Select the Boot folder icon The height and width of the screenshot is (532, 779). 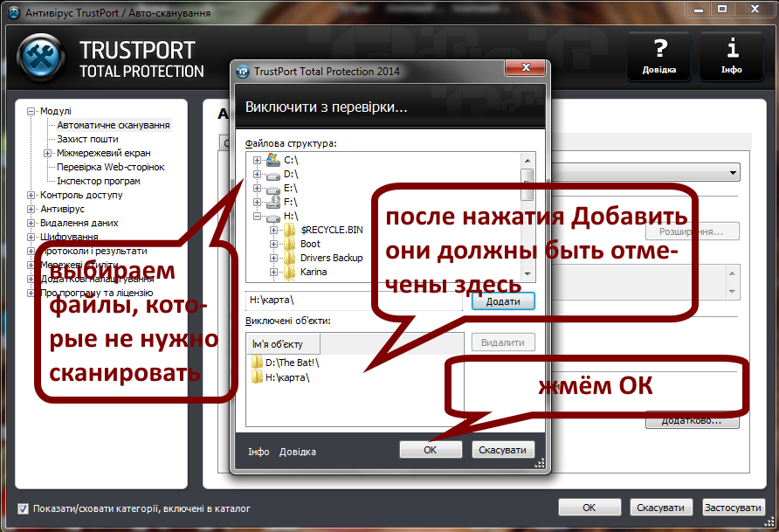[291, 244]
